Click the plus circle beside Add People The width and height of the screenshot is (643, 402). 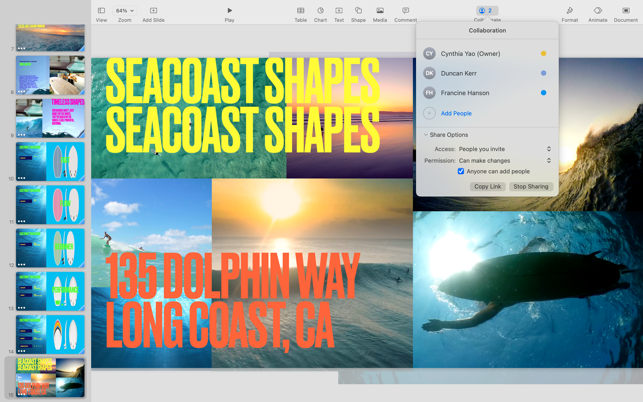click(429, 113)
